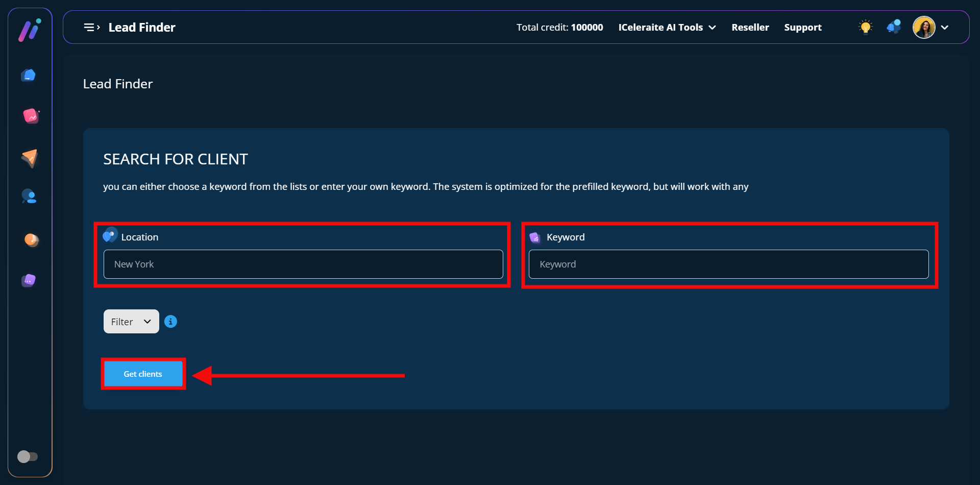Toggle sidebar with the hamburger menu icon
Viewport: 980px width, 485px height.
click(91, 28)
